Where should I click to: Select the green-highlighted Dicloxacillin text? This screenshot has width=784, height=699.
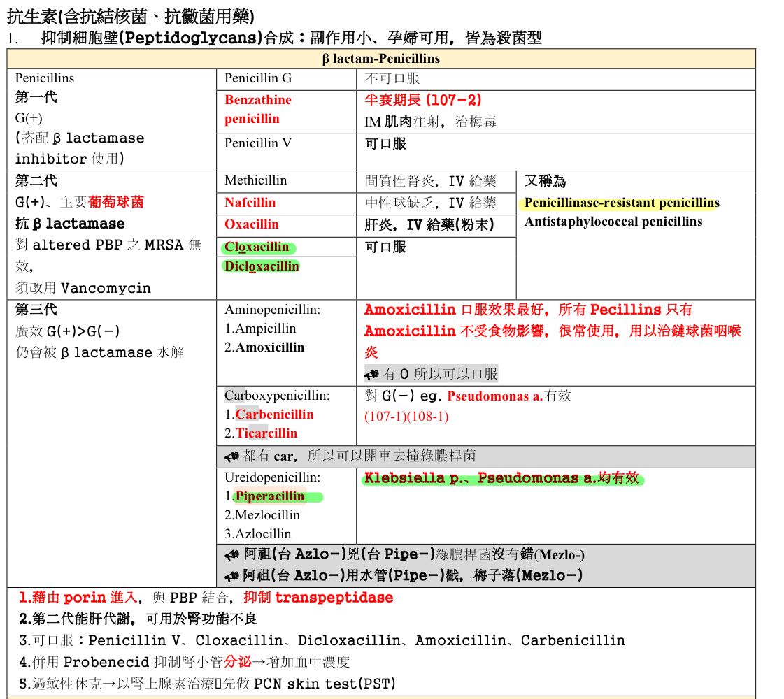pos(262,266)
